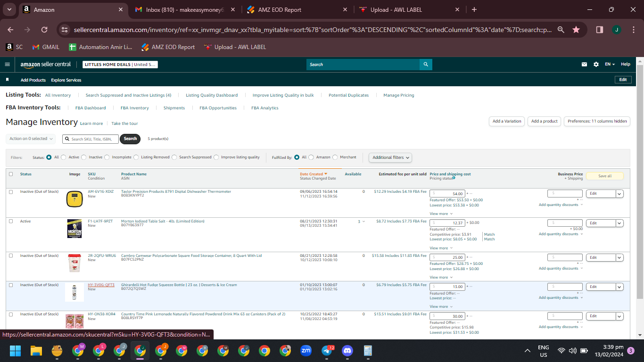Click the Take the tour link
Image resolution: width=644 pixels, height=362 pixels.
pyautogui.click(x=124, y=123)
